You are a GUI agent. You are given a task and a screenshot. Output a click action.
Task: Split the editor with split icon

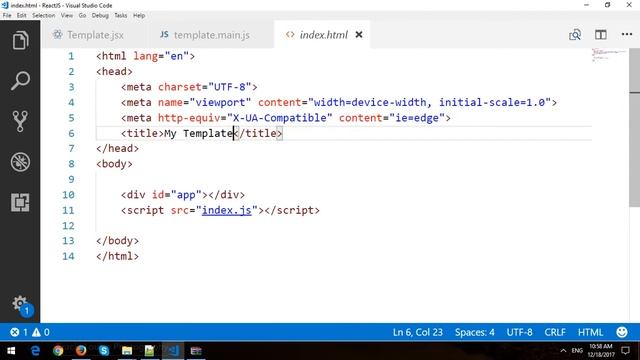tap(600, 35)
